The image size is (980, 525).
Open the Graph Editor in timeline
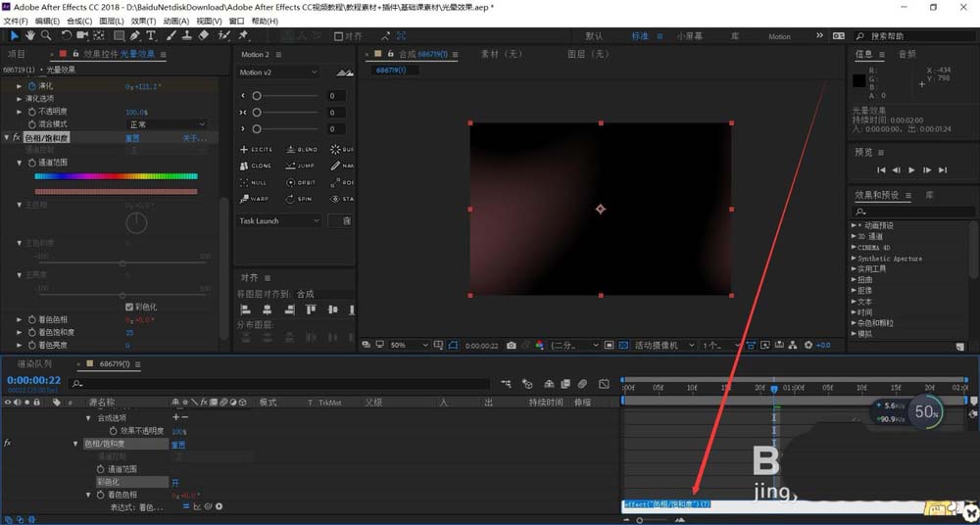[x=603, y=384]
